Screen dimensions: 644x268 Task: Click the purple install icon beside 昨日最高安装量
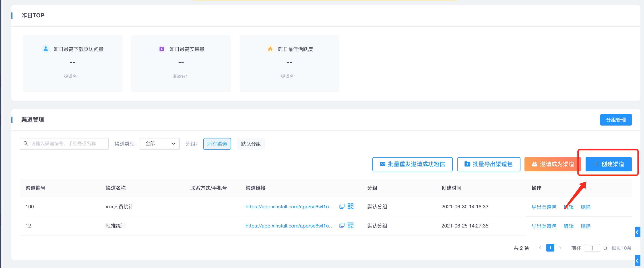(162, 49)
